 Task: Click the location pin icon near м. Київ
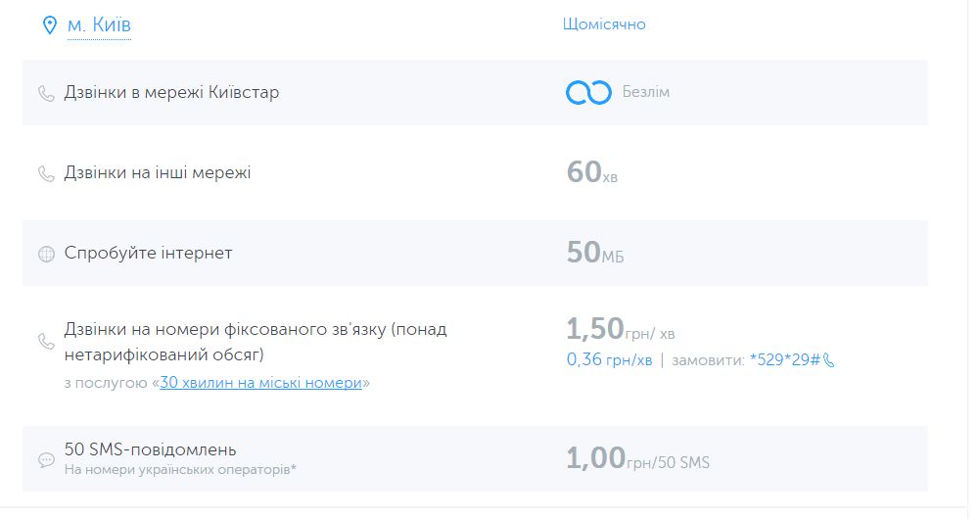[49, 25]
